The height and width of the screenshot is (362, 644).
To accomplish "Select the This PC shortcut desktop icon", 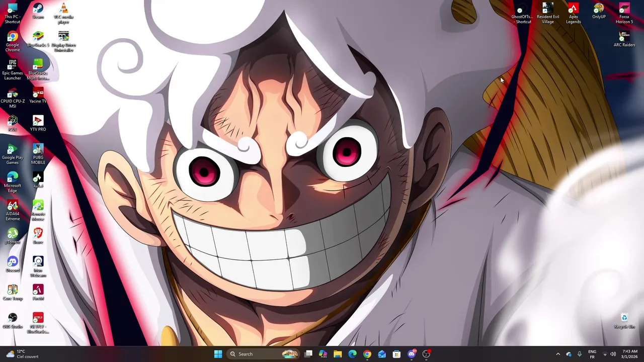I will (13, 14).
